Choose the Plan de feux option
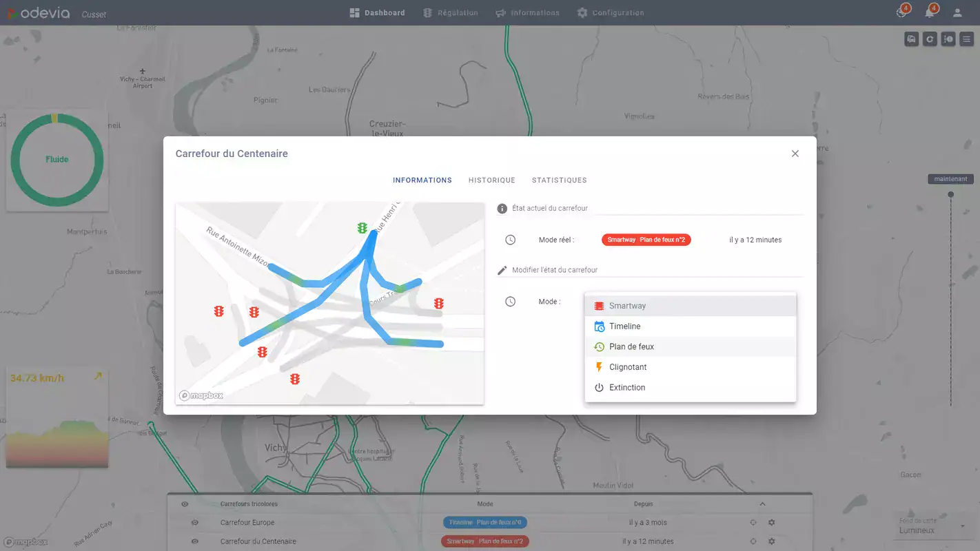Image resolution: width=980 pixels, height=551 pixels. (631, 346)
